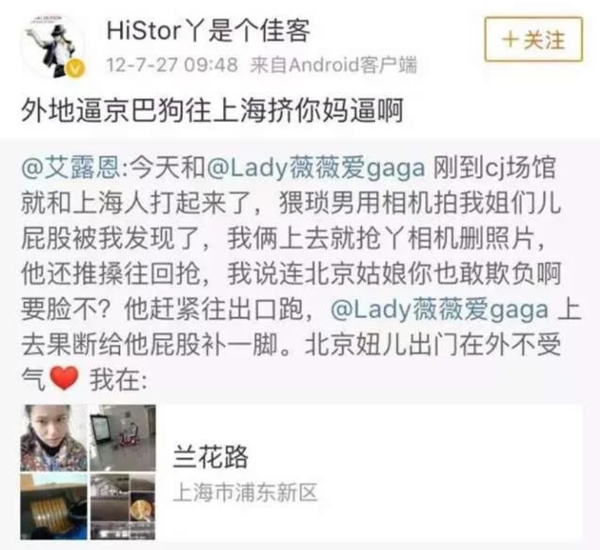Open the poster's comment line above repost
This screenshot has height=550, width=600.
[212, 111]
